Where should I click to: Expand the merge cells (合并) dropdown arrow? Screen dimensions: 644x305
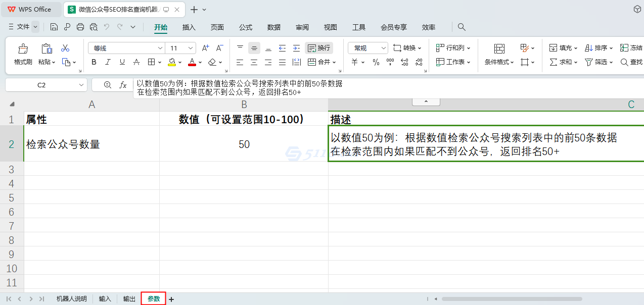(x=334, y=62)
